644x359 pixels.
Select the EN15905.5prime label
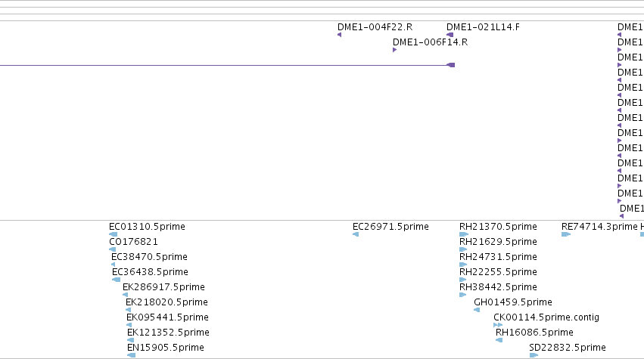(x=166, y=348)
